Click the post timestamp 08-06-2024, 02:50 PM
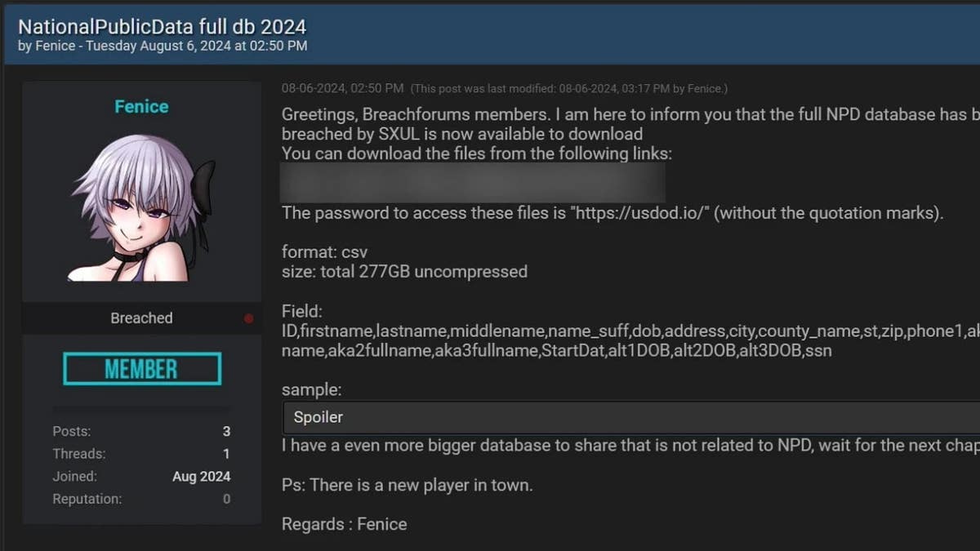980x551 pixels. tap(342, 88)
